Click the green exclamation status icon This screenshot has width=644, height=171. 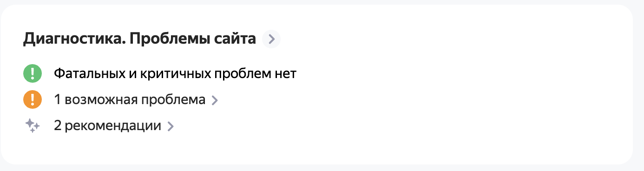[33, 73]
